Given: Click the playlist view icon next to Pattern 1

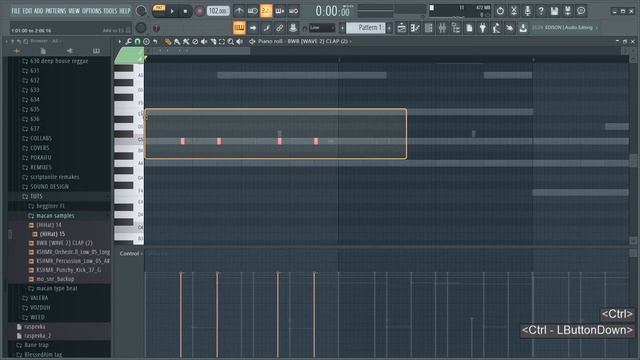Looking at the screenshot, I should click(x=401, y=28).
